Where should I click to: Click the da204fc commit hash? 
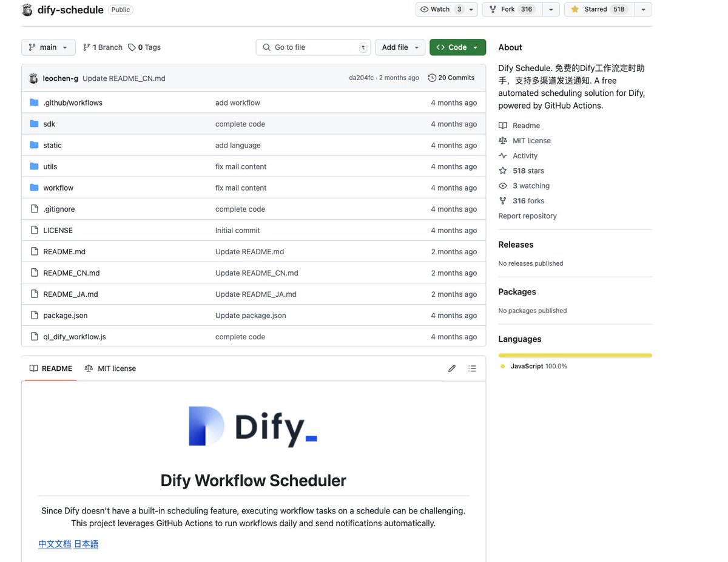click(362, 78)
